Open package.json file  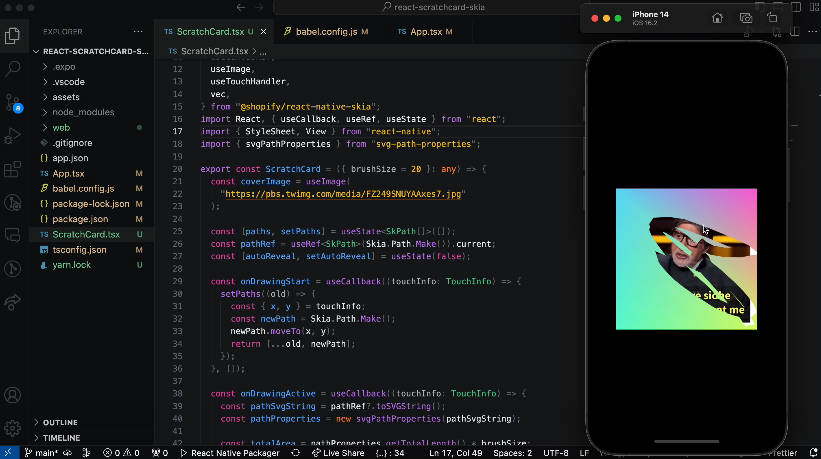[80, 219]
